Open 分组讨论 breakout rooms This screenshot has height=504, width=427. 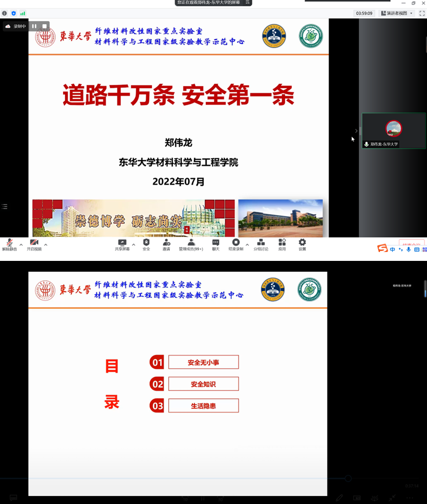coord(262,244)
